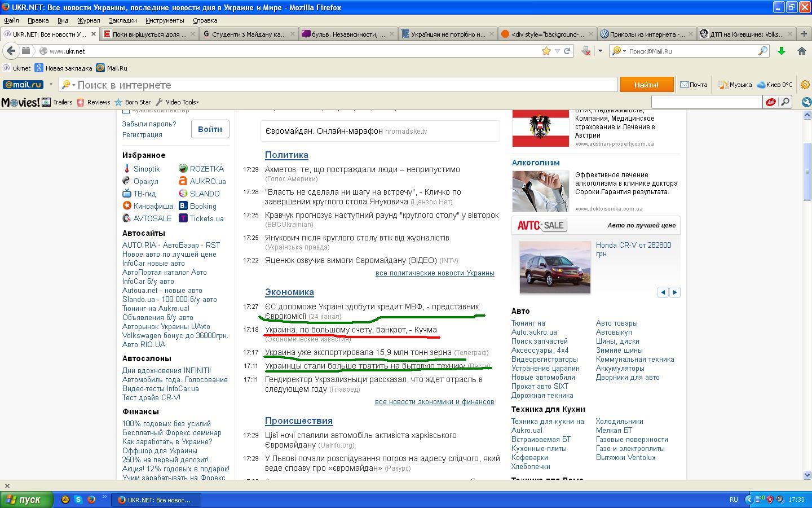Open the Инструменты menu
Viewport: 812px width, 508px height.
(165, 20)
